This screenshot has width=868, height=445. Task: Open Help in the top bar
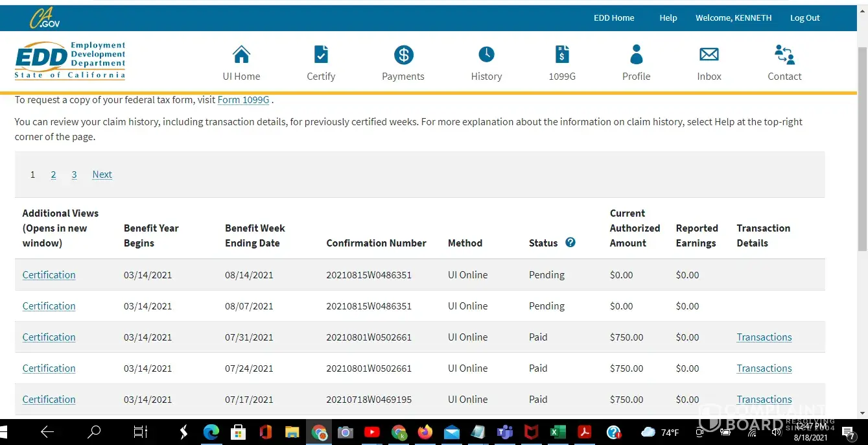(x=668, y=18)
